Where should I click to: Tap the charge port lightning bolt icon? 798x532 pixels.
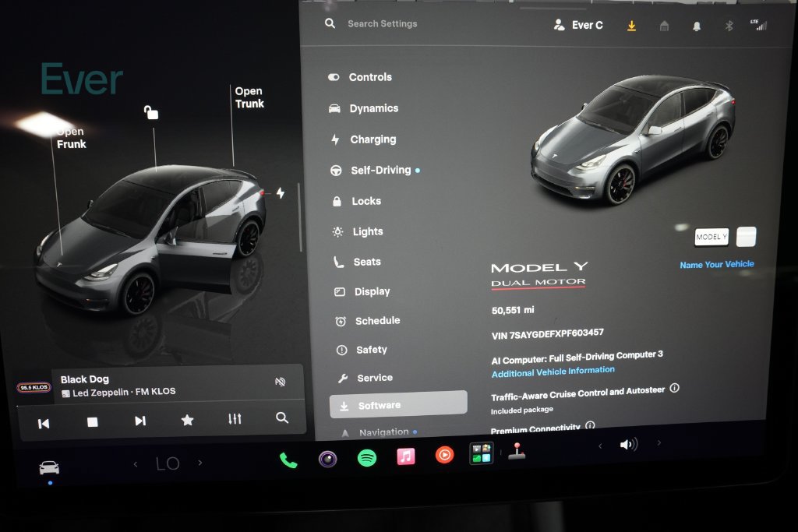(281, 192)
